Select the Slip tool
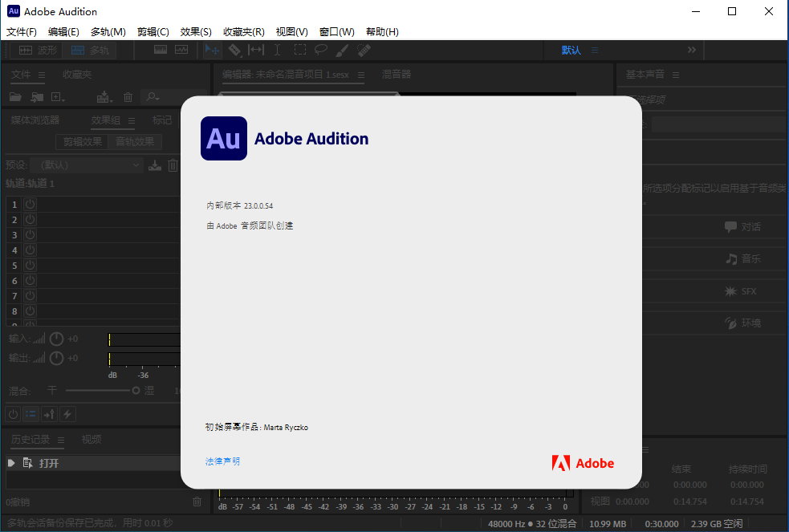Viewport: 789px width, 532px height. pyautogui.click(x=255, y=50)
